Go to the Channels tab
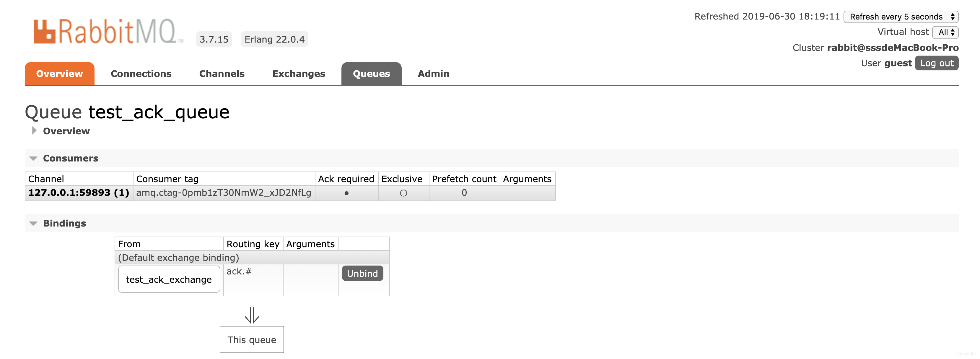The image size is (980, 359). click(x=222, y=74)
